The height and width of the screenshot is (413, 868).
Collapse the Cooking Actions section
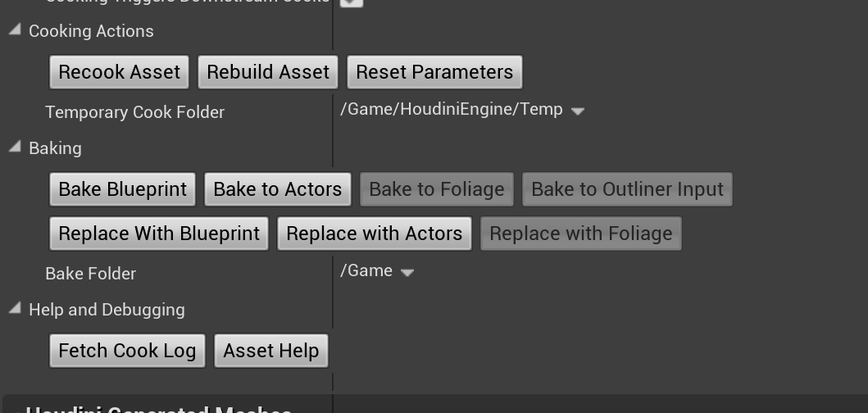(15, 29)
